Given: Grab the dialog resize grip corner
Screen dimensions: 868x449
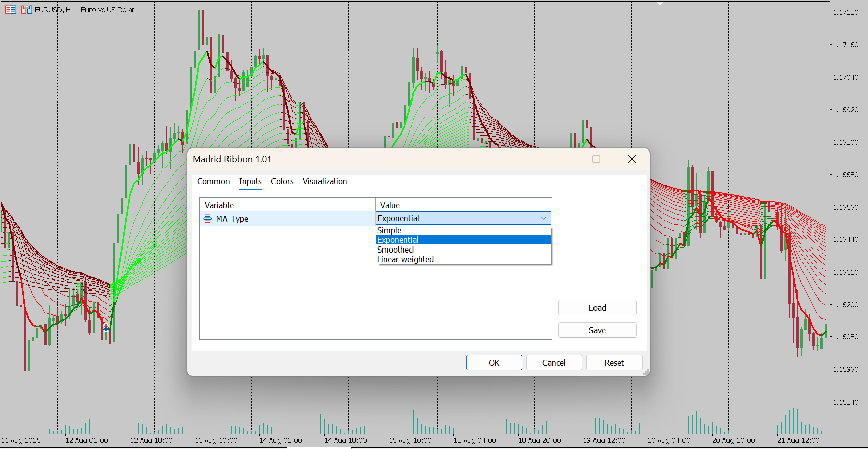Looking at the screenshot, I should (646, 372).
